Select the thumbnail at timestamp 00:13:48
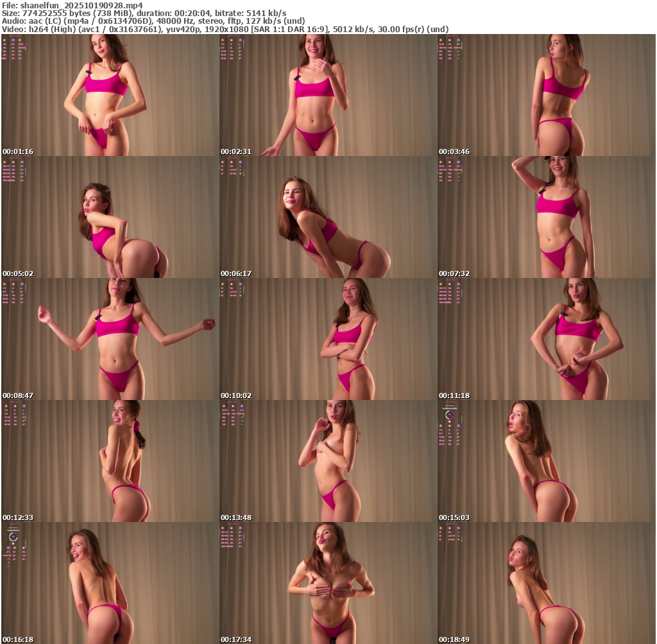The height and width of the screenshot is (644, 657). pyautogui.click(x=328, y=461)
